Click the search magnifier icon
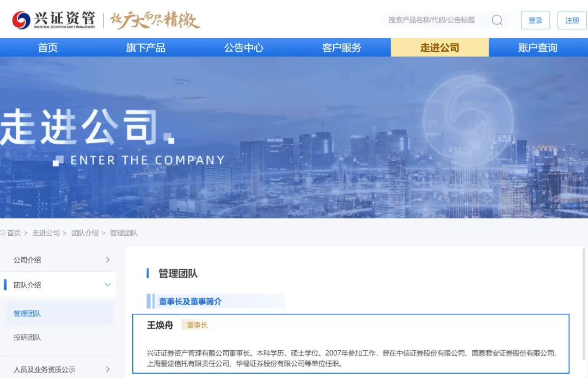Viewport: 588px width, 378px height. (x=497, y=20)
